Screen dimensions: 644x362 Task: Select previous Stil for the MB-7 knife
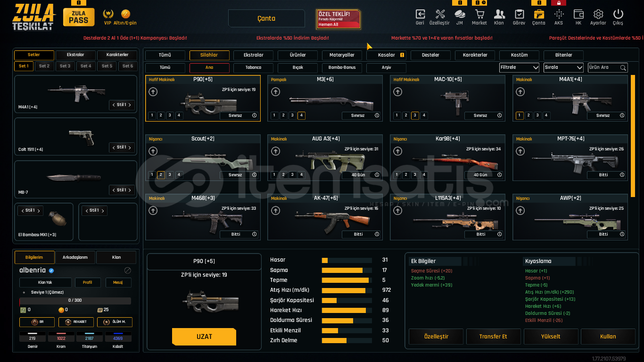(x=113, y=190)
